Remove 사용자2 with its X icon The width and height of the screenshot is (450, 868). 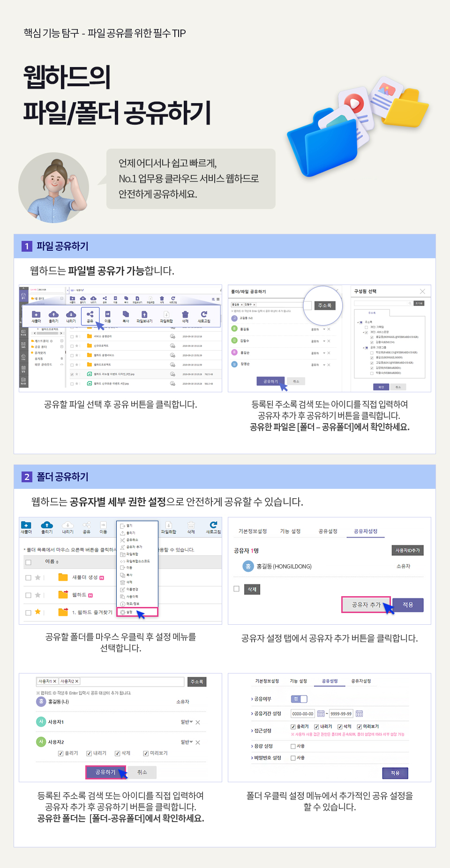198,742
